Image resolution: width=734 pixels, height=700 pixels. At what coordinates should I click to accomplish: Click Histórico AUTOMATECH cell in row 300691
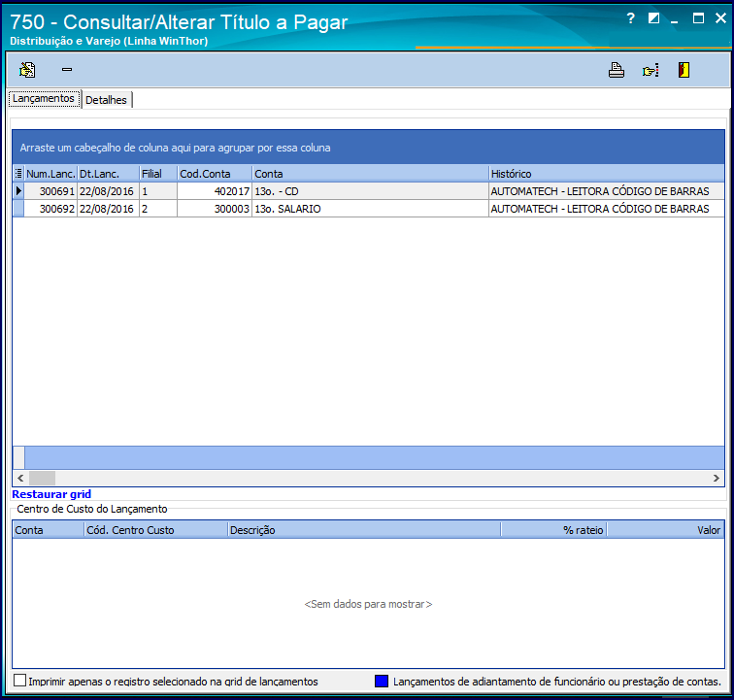pos(607,191)
